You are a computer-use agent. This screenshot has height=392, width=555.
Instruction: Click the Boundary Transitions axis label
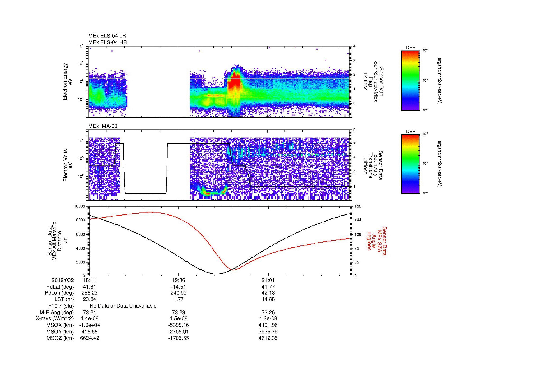tap(373, 165)
